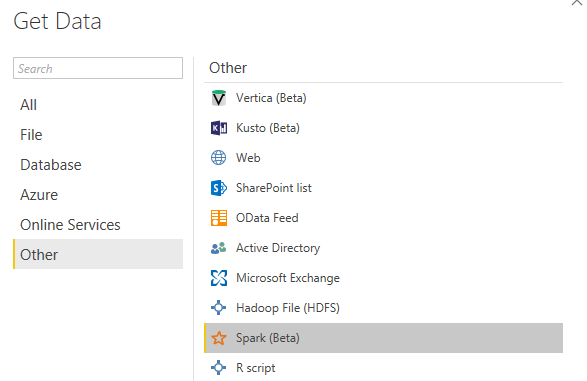
Task: Choose the Kusto (Beta) label
Action: pyautogui.click(x=268, y=128)
